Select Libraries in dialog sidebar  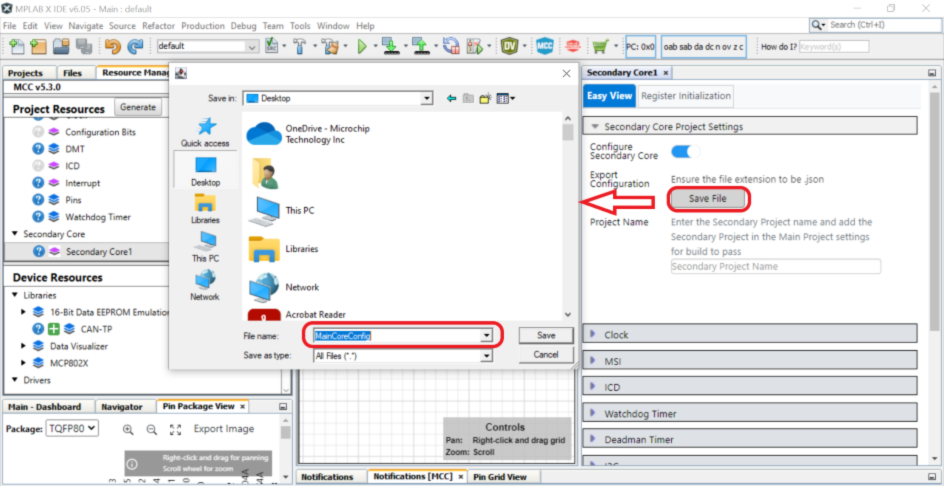205,209
